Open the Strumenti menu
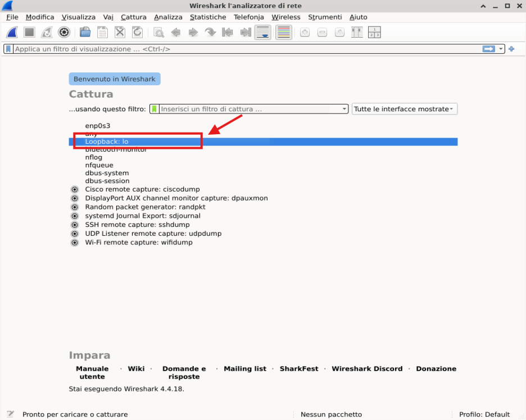Viewport: 526px width, 420px height. pyautogui.click(x=325, y=17)
